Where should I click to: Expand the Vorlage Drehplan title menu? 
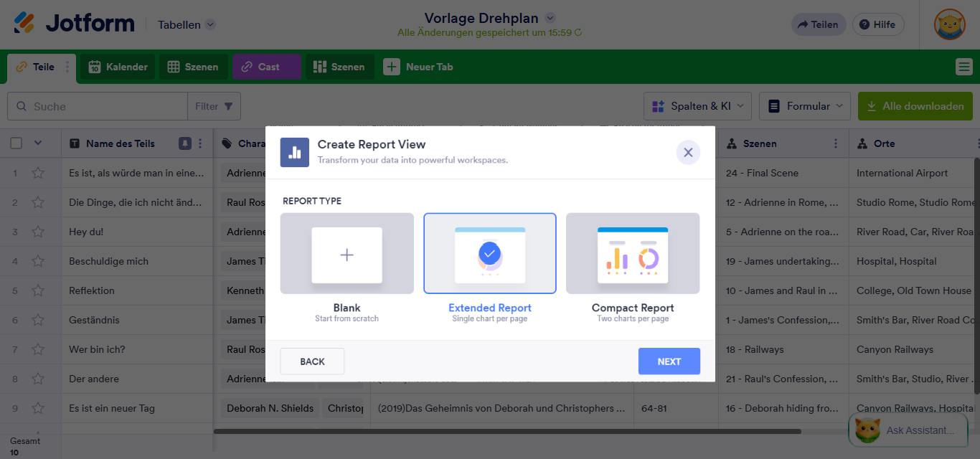550,18
